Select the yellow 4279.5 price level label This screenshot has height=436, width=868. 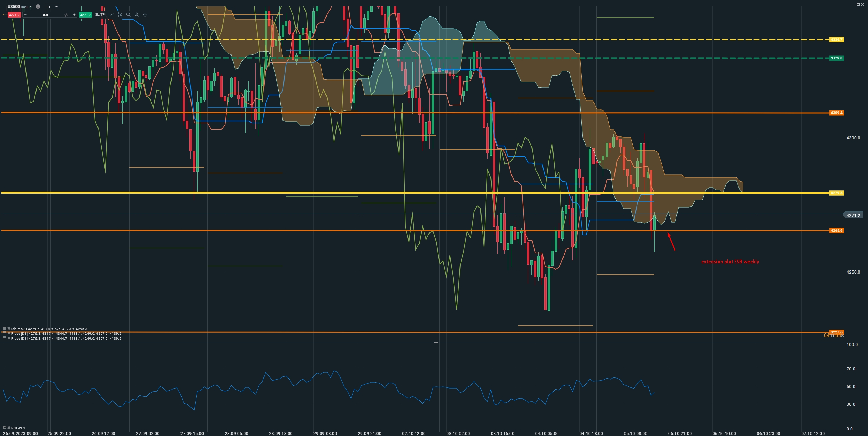click(x=836, y=193)
